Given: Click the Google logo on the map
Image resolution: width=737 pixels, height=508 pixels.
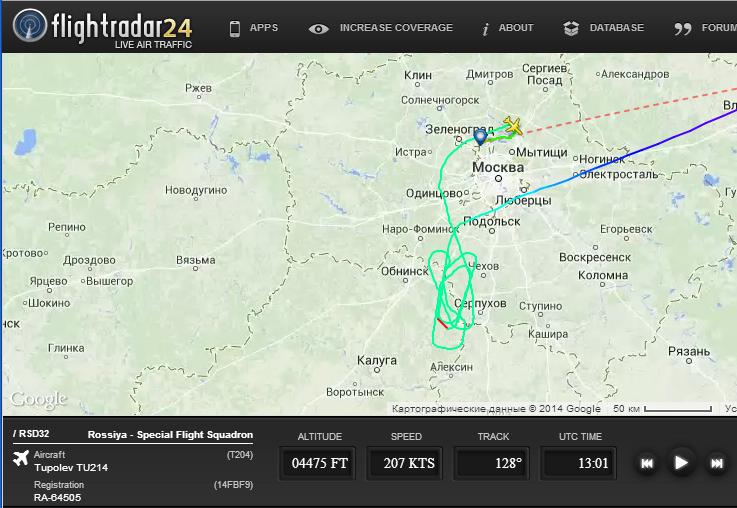Looking at the screenshot, I should click(39, 400).
